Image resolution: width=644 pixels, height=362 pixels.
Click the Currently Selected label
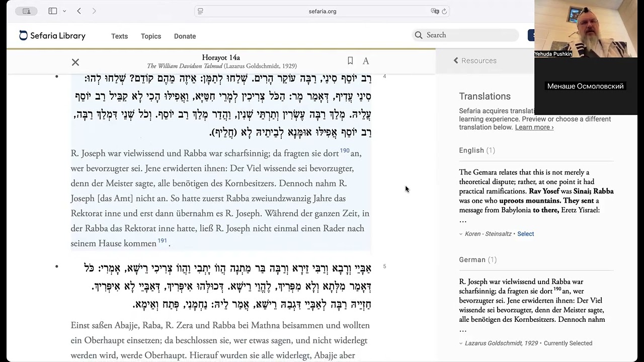[568, 343]
